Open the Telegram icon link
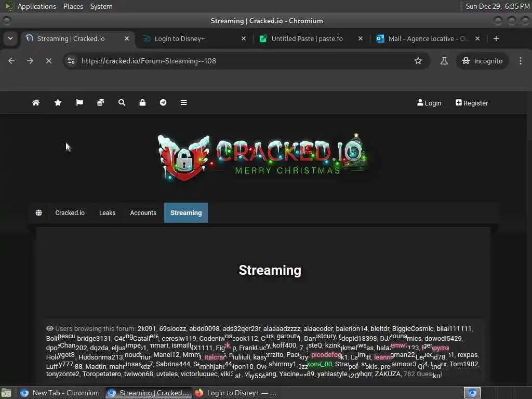 [163, 102]
